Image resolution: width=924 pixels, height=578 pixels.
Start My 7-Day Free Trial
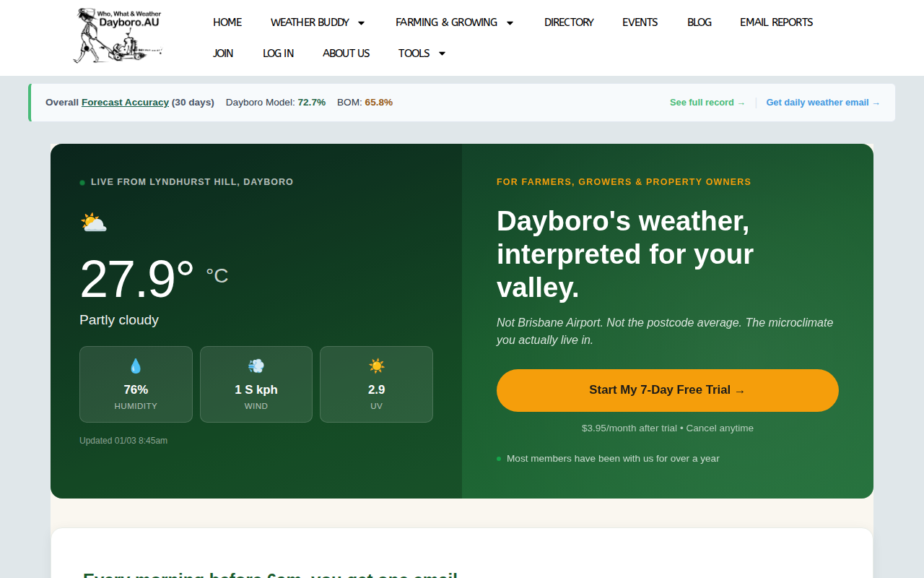click(x=668, y=390)
